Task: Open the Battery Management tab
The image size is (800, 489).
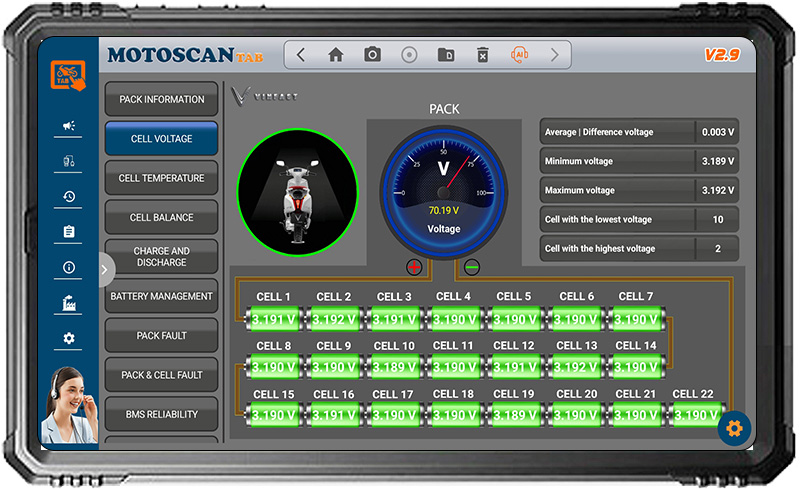Action: click(162, 296)
